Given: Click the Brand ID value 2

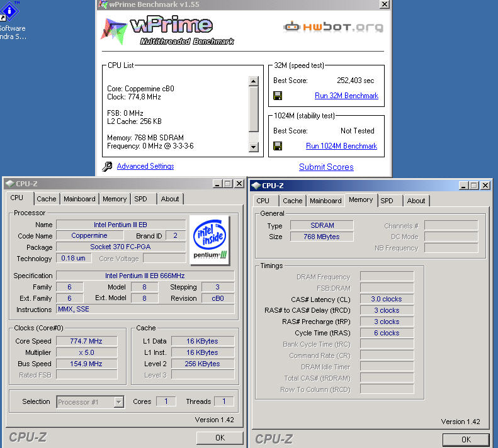Looking at the screenshot, I should click(175, 235).
